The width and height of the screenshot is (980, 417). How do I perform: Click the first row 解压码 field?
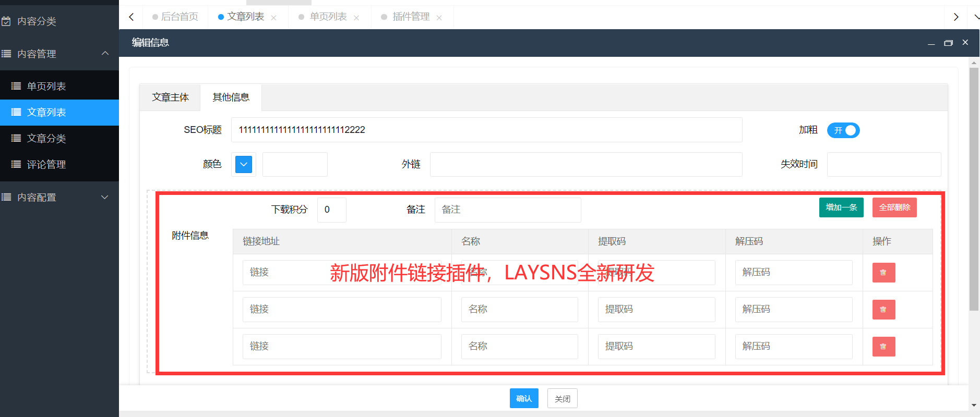pos(794,273)
